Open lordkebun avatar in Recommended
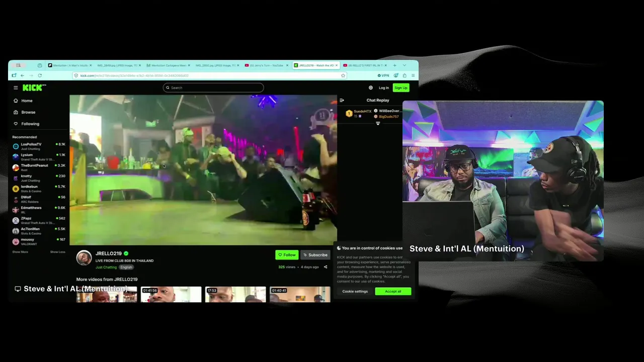 [16, 189]
